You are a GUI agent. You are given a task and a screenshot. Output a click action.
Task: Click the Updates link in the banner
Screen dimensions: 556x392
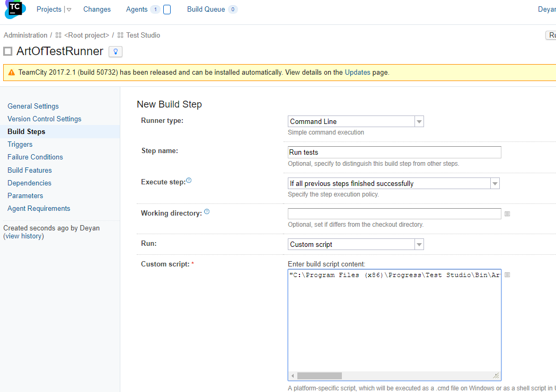pos(357,72)
